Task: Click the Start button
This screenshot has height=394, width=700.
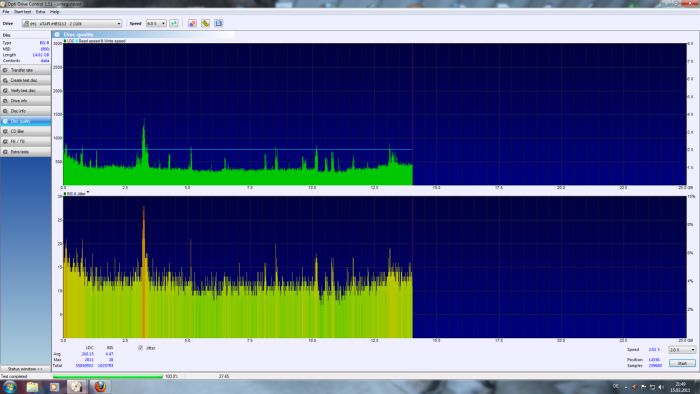Action: [682, 363]
